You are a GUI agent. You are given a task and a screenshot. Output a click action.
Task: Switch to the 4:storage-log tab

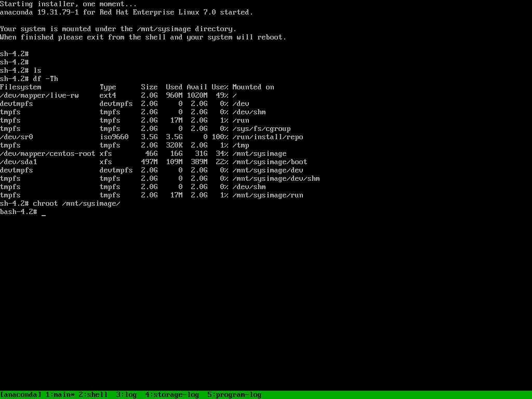[x=172, y=395]
